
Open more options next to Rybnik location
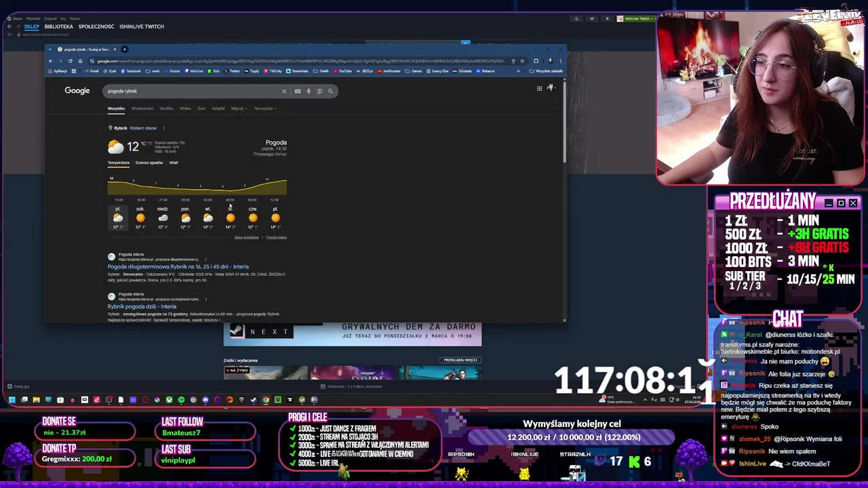pyautogui.click(x=163, y=128)
